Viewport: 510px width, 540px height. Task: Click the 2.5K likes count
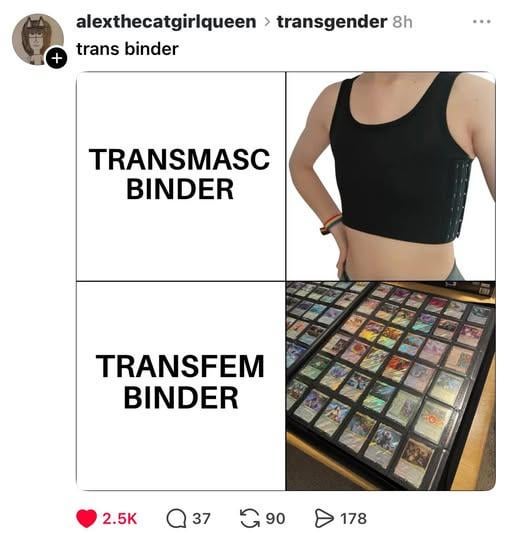click(119, 519)
